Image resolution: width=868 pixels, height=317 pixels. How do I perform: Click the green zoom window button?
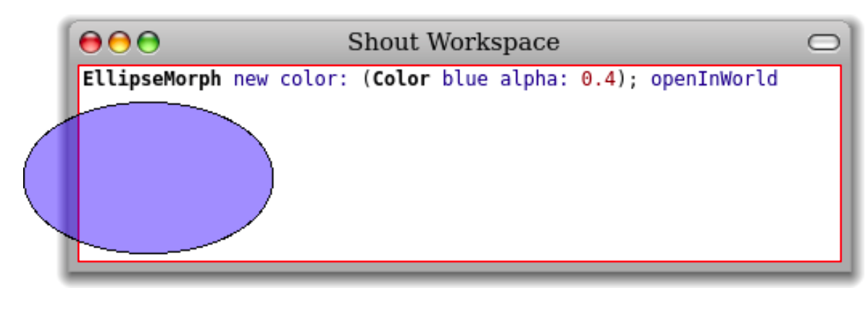coord(148,44)
